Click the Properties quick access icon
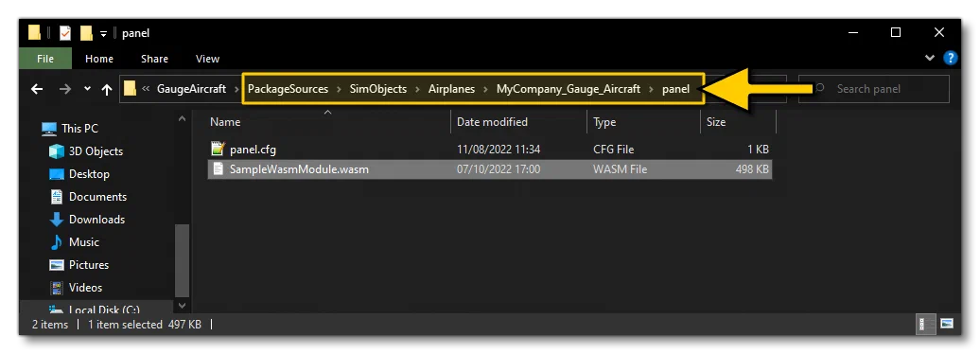 (x=65, y=33)
